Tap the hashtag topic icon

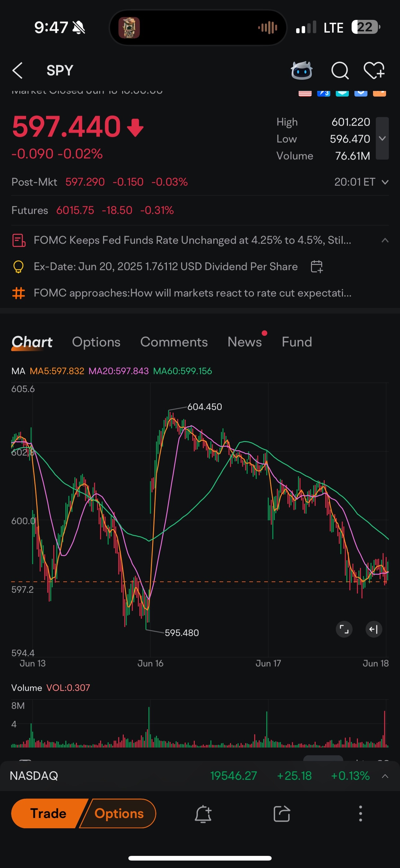tap(19, 293)
